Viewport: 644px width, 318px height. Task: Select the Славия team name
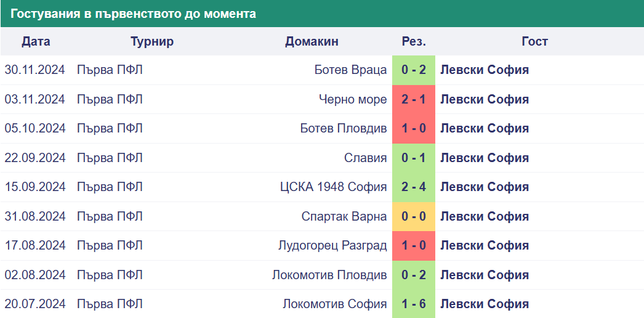point(366,158)
